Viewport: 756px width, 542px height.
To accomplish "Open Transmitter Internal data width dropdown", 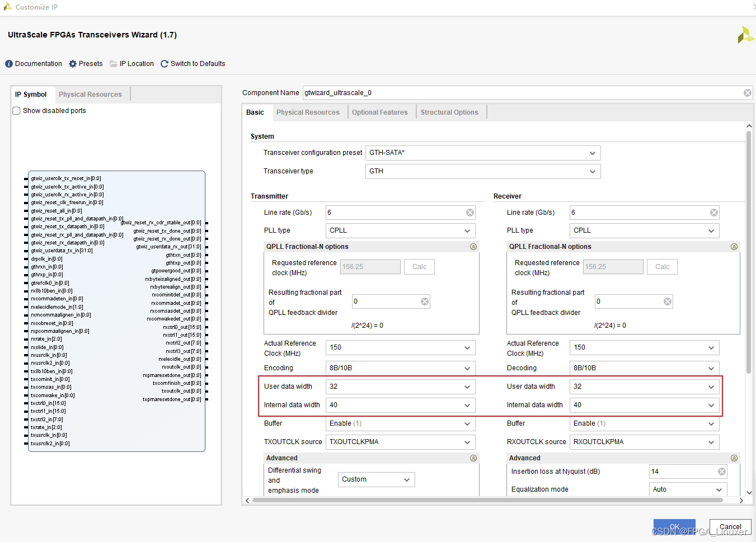I will pyautogui.click(x=401, y=405).
